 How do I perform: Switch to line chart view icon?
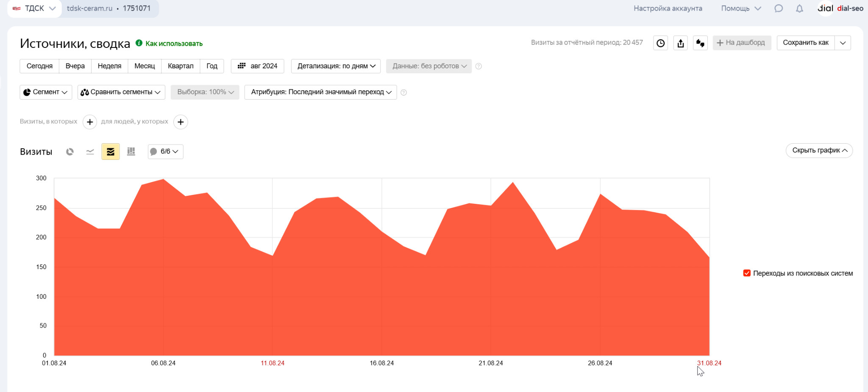[90, 152]
